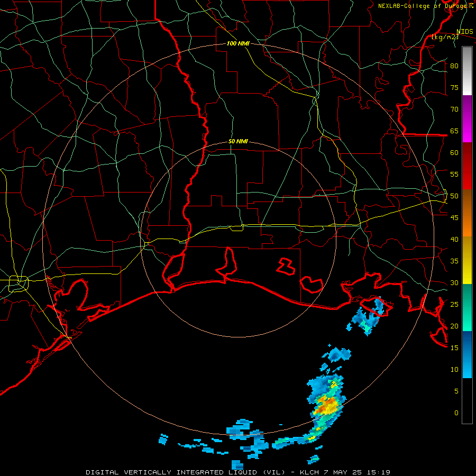Viewport: 476px width, 476px height.
Task: Click the 50 value on the color scale
Action: pos(454,196)
